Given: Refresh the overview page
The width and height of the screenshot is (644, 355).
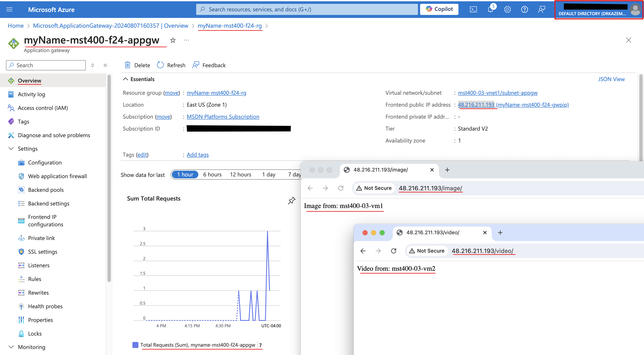Looking at the screenshot, I should 171,65.
